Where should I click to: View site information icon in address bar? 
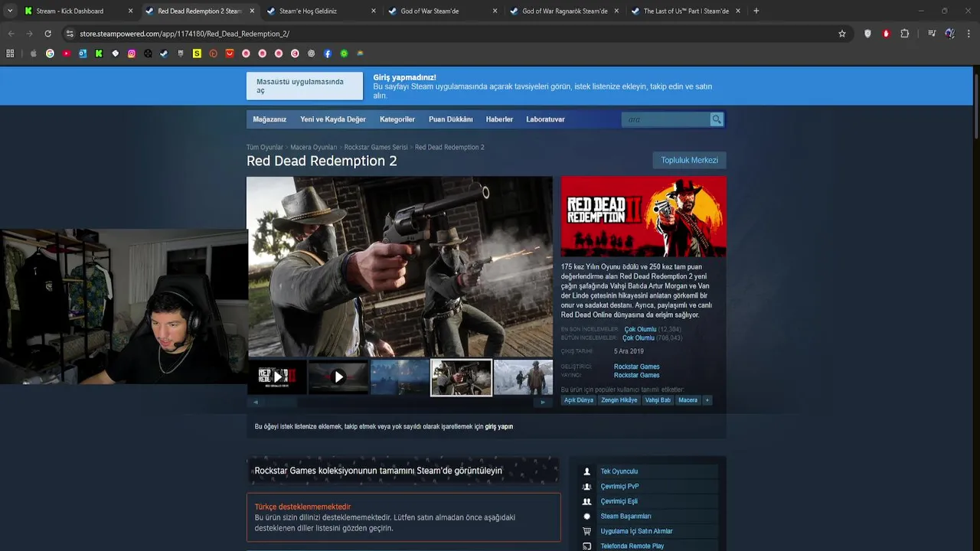70,34
